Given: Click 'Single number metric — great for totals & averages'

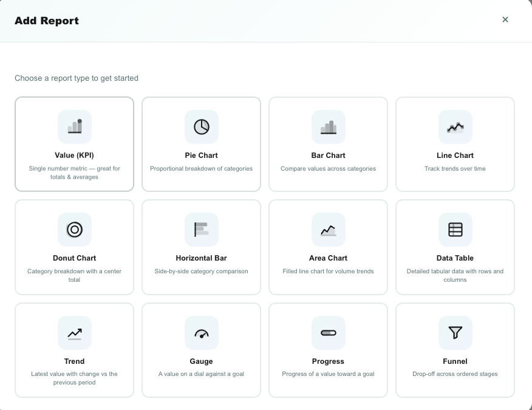Looking at the screenshot, I should point(74,173).
